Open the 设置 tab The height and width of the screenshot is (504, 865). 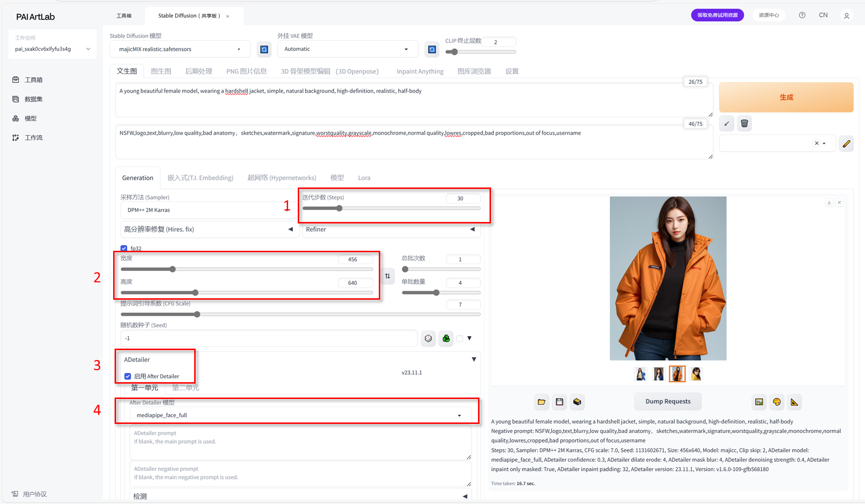pyautogui.click(x=512, y=71)
